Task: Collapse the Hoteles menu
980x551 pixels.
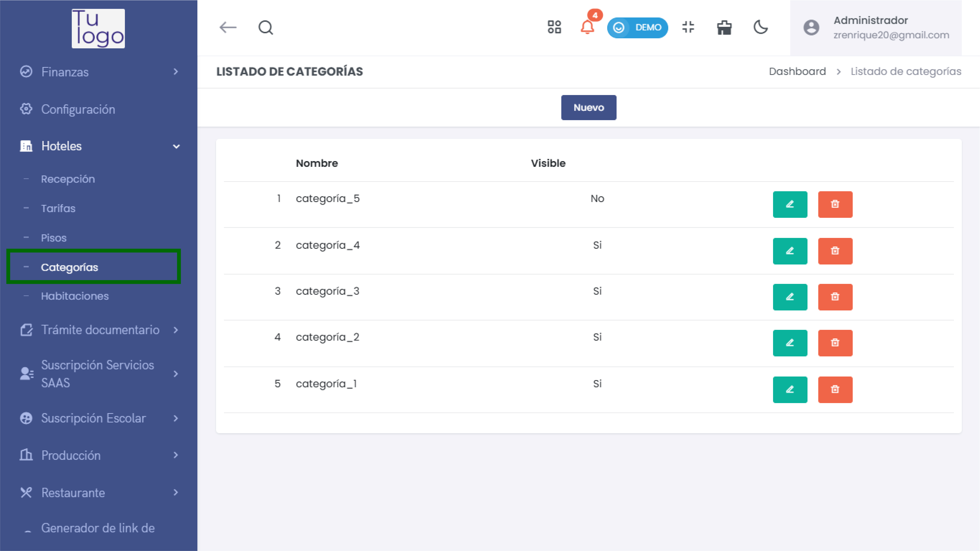Action: 99,146
